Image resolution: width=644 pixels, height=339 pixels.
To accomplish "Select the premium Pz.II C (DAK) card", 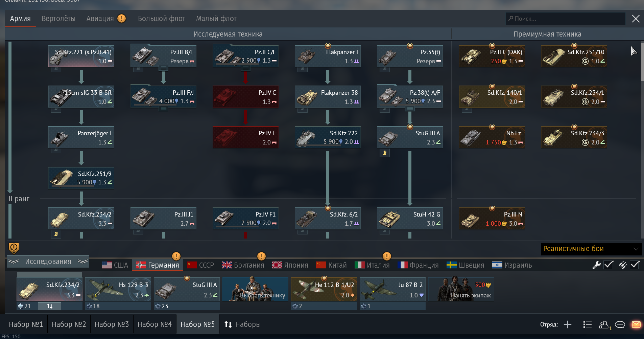I will [x=492, y=56].
